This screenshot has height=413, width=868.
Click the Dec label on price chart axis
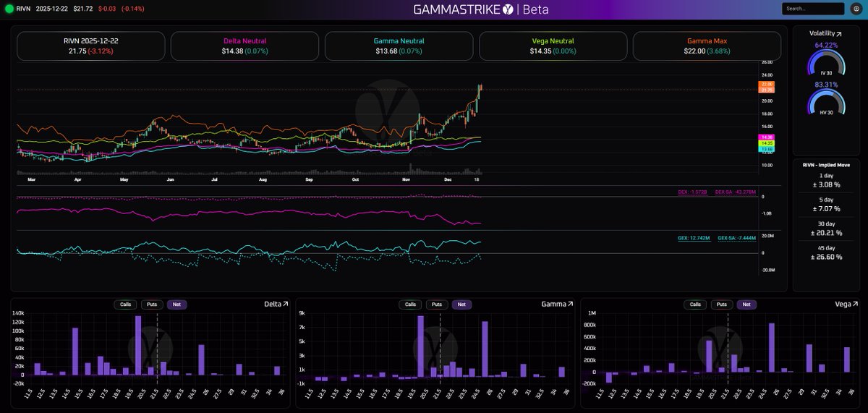pos(448,179)
